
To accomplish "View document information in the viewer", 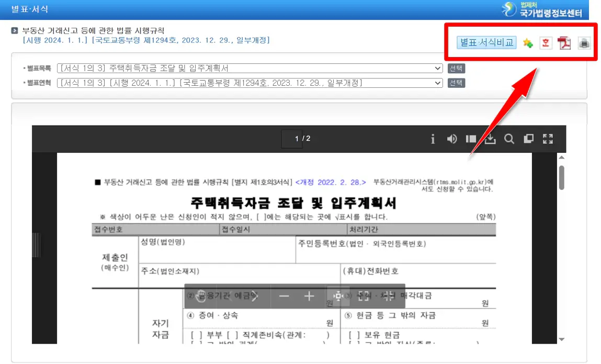I will [x=433, y=139].
